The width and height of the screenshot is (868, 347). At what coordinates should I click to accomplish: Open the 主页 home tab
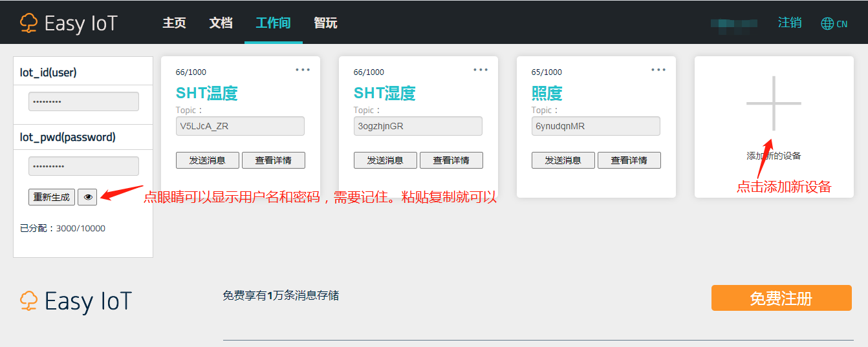(x=174, y=23)
